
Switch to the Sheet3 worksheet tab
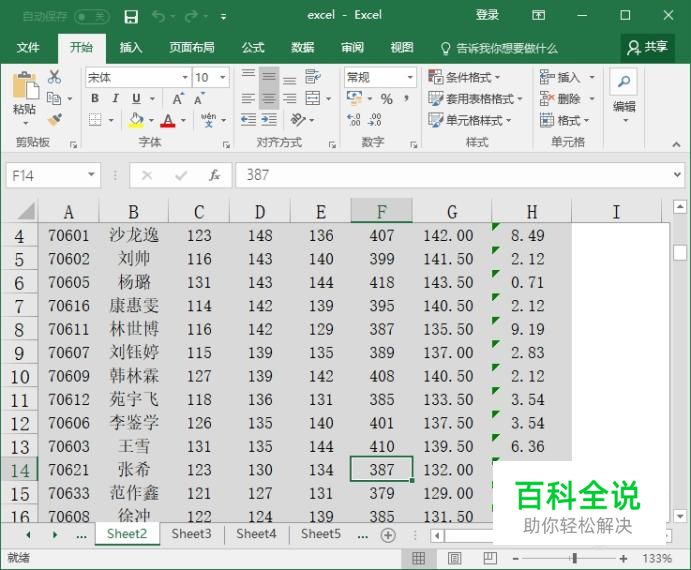[x=191, y=534]
